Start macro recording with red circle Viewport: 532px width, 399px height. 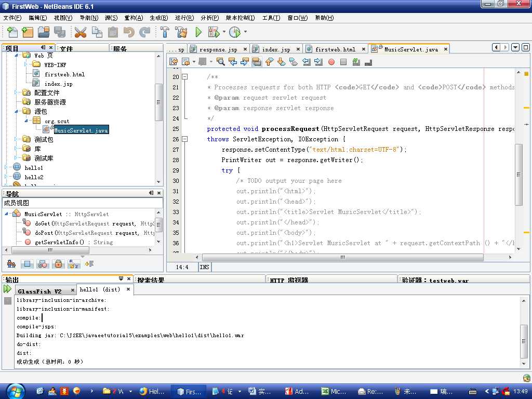click(331, 62)
